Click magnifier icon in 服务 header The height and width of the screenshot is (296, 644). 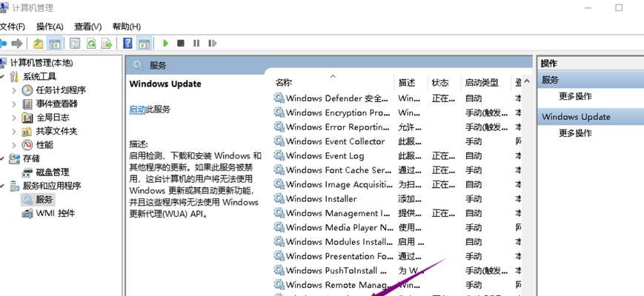[x=138, y=65]
